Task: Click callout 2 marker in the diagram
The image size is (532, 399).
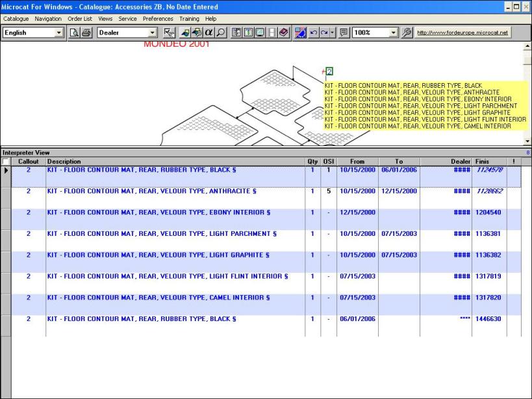Action: click(329, 71)
